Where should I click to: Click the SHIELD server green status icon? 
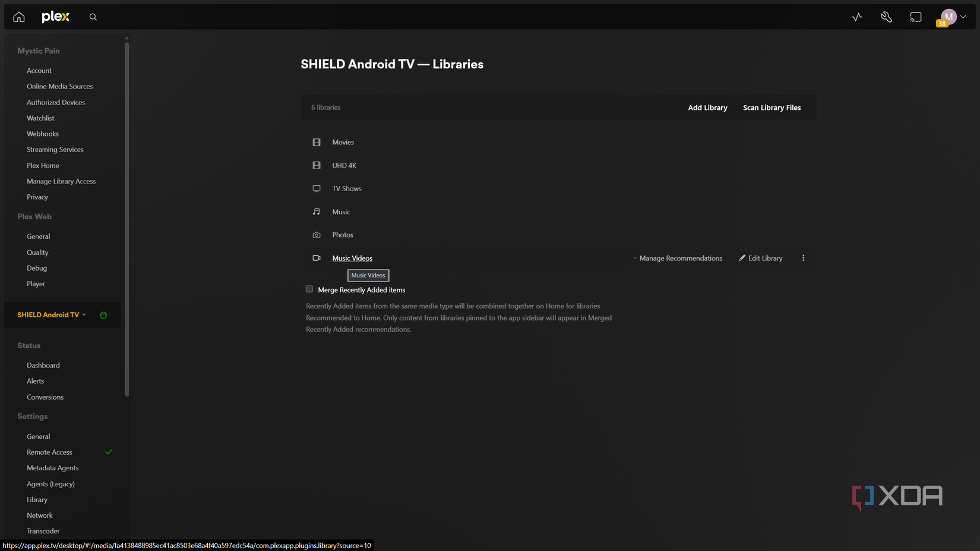coord(103,315)
